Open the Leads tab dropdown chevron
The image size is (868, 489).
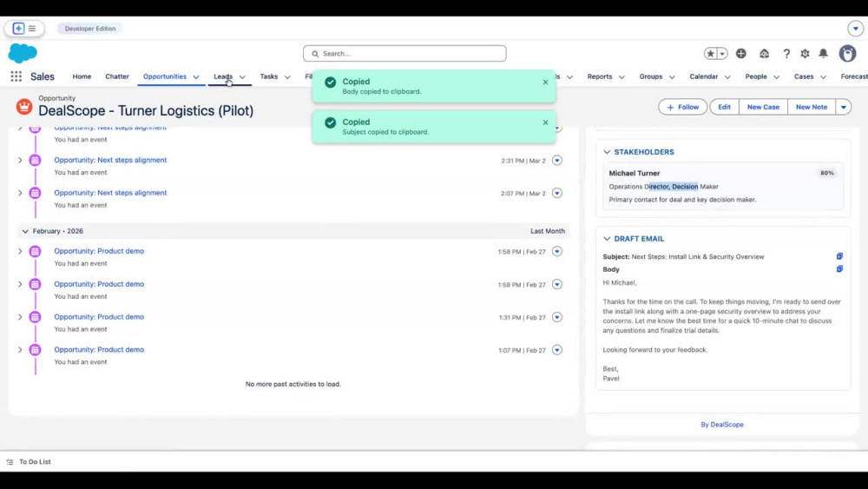click(x=242, y=77)
